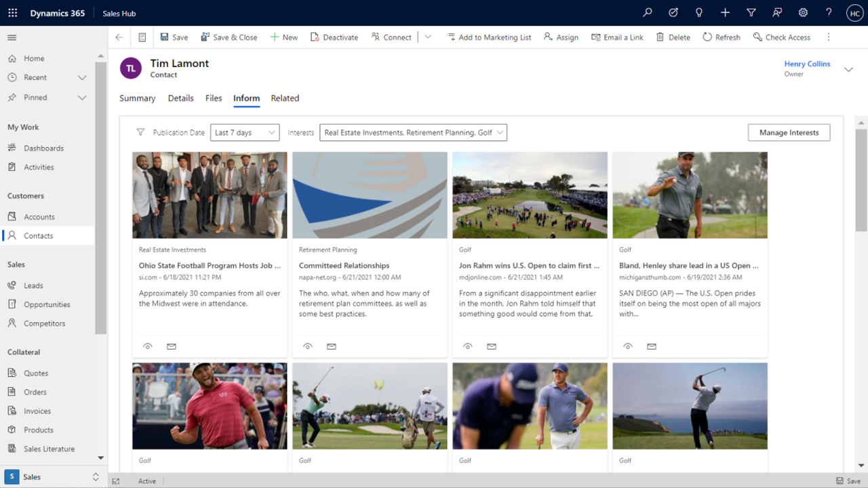Collapse the left navigation hamburger menu
The height and width of the screenshot is (488, 868).
click(x=12, y=37)
